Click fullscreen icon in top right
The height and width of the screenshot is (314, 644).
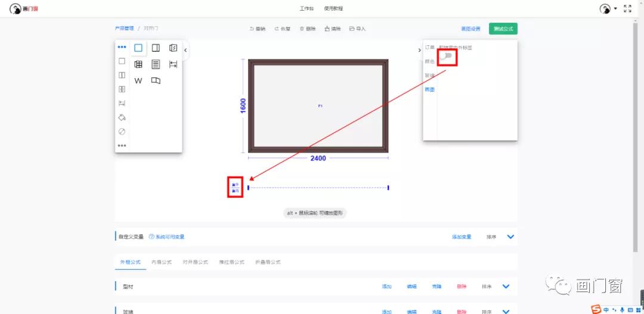[x=627, y=8]
